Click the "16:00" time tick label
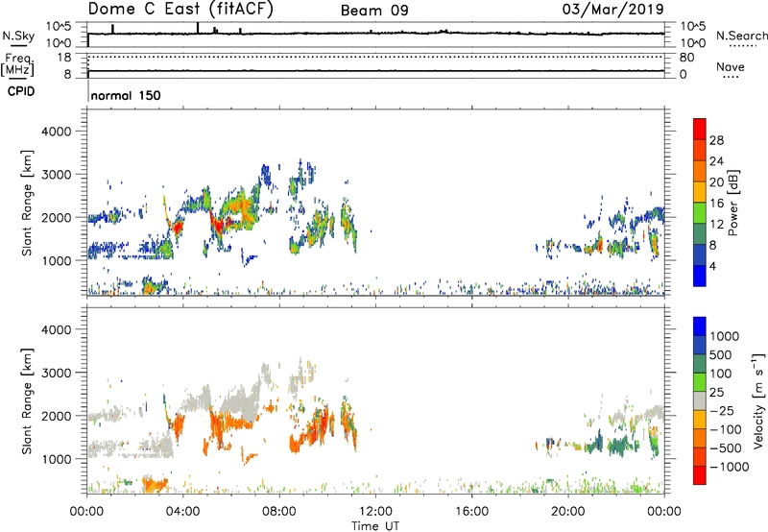The image size is (768, 532). [471, 512]
